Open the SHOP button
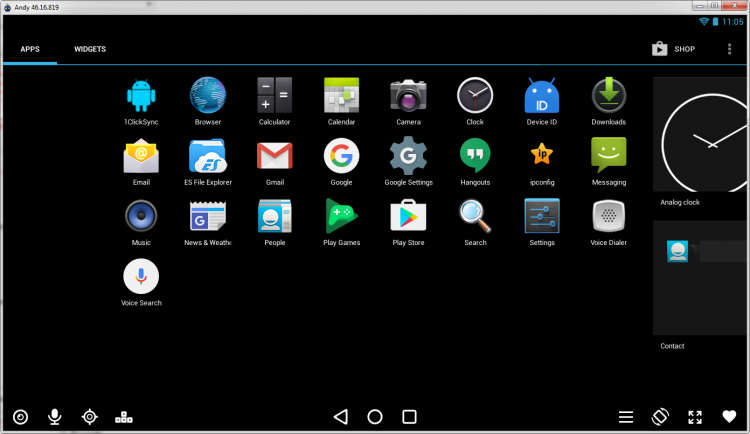This screenshot has height=434, width=750. (673, 49)
